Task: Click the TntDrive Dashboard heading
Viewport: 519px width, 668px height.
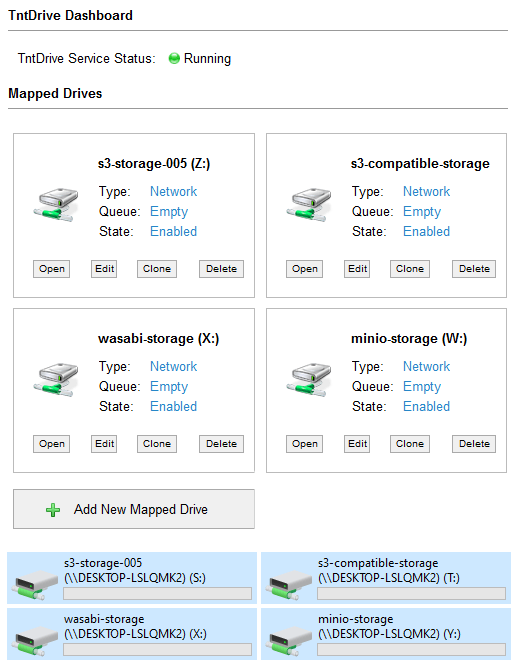Action: [x=71, y=15]
